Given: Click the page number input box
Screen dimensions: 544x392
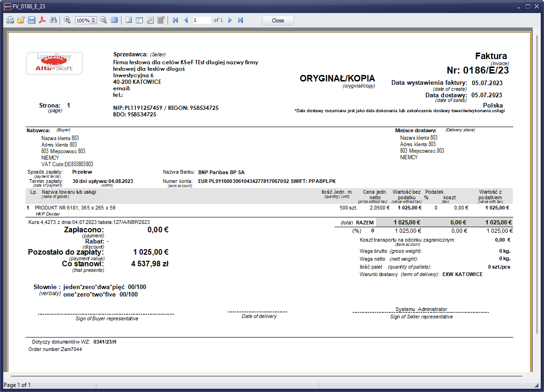Looking at the screenshot, I should click(201, 20).
